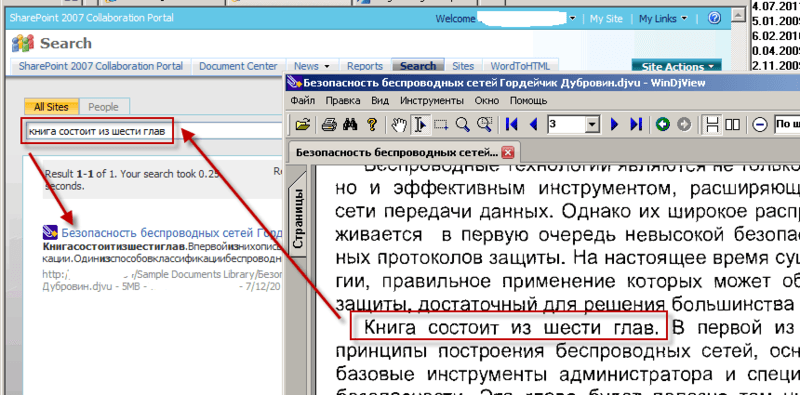
Task: Open the My Site link
Action: pyautogui.click(x=606, y=18)
